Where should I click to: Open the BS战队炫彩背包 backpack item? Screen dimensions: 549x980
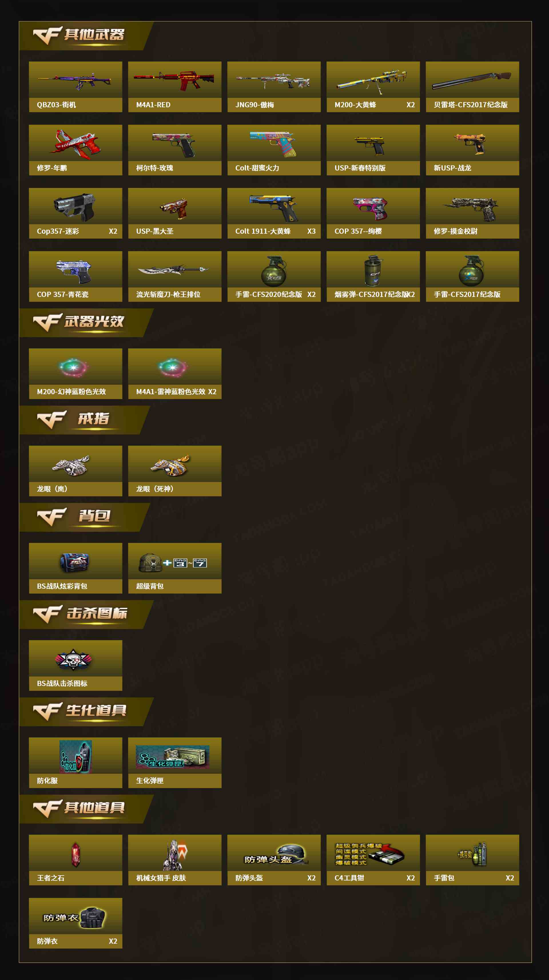(x=75, y=568)
